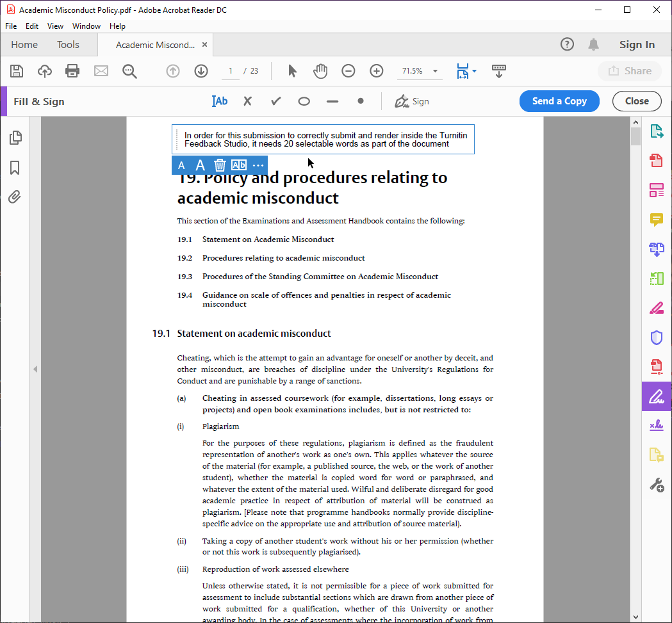Close the Academic Misconduct document tab

pyautogui.click(x=204, y=45)
